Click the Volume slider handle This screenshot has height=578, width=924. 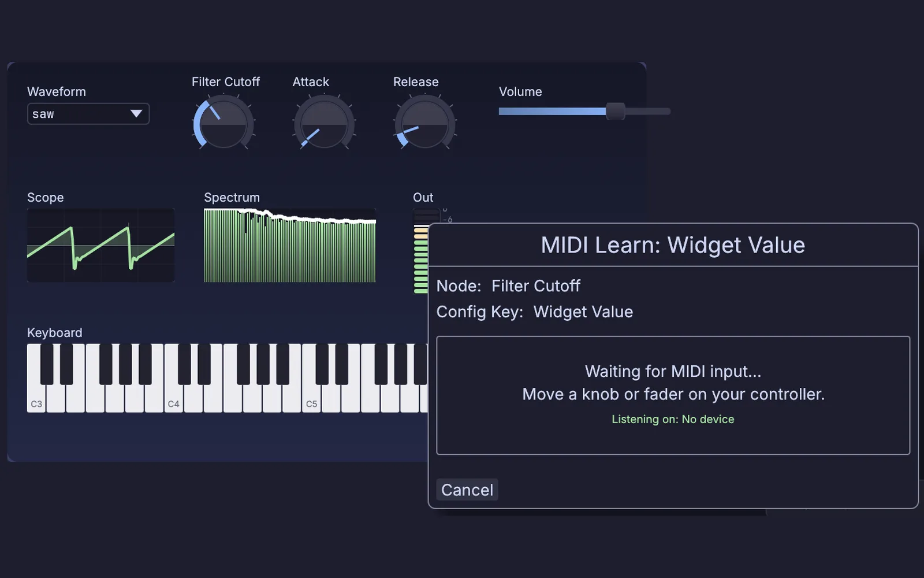616,111
